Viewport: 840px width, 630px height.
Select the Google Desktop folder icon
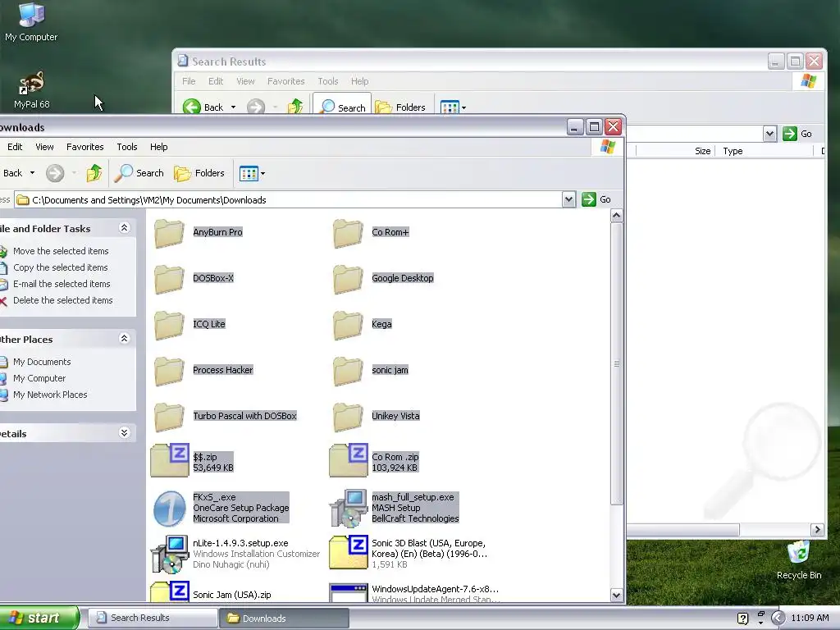(348, 279)
